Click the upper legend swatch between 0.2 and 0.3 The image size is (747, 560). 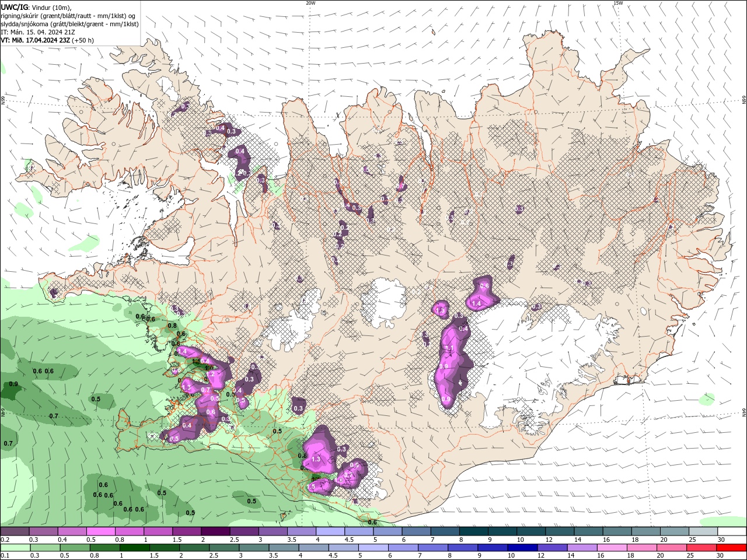[15, 531]
